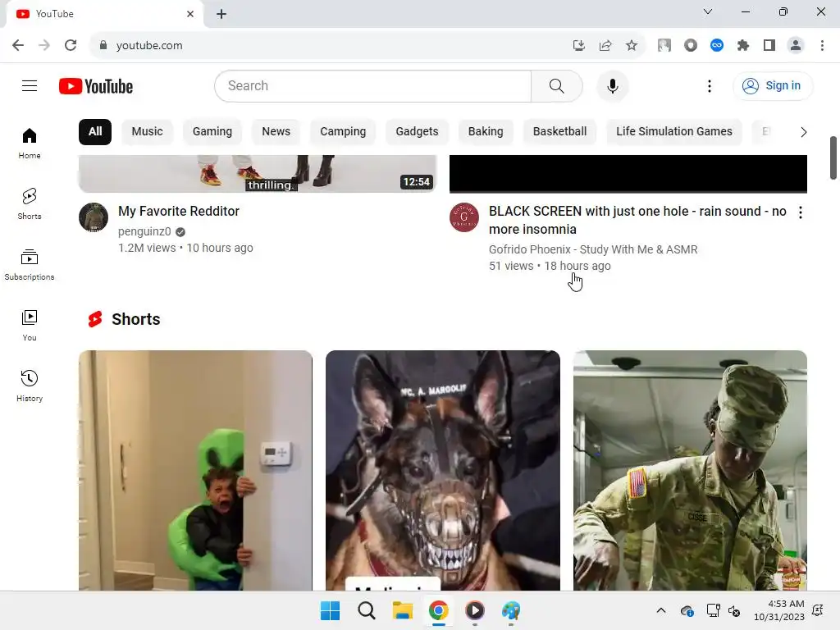This screenshot has height=630, width=840.
Task: Open BLACK SCREEN rain sound video title
Action: 637,220
